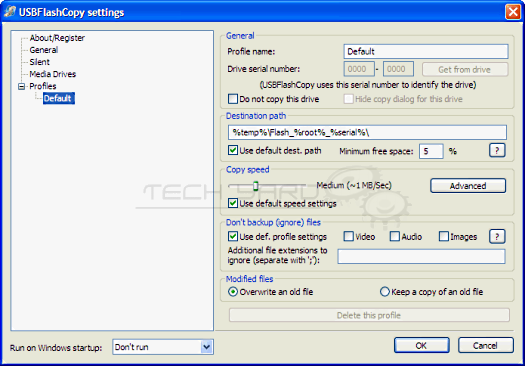Viewport: 525px width, 366px height.
Task: Open the About/Register tree item
Action: pos(57,38)
